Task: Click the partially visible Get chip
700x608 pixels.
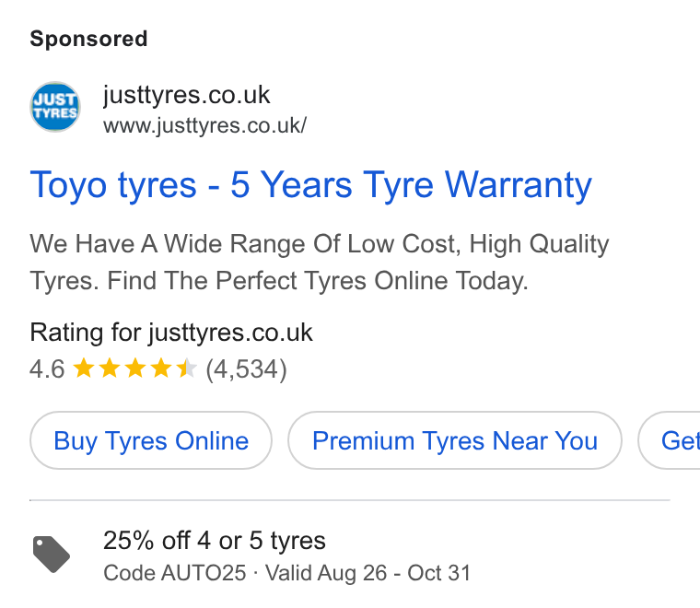Action: point(670,440)
